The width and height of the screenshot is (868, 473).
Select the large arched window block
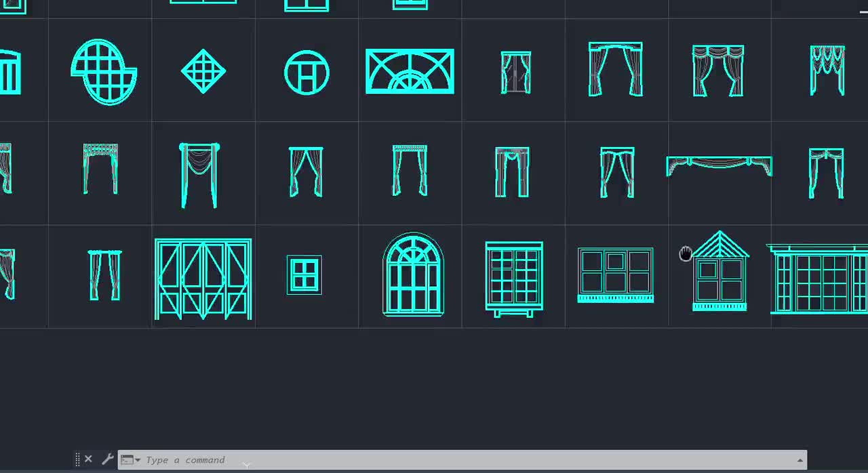click(x=412, y=274)
